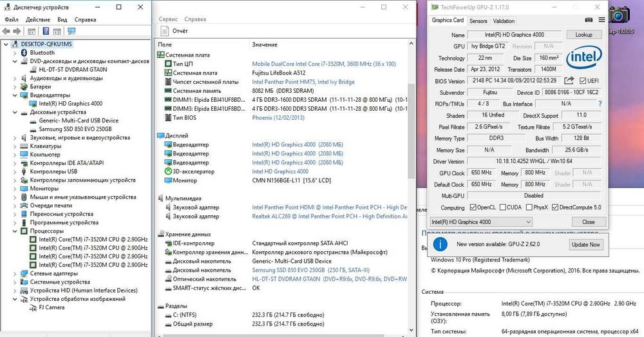
Task: Toggle the UEFI checkbox in GPU-Z
Action: [x=583, y=81]
